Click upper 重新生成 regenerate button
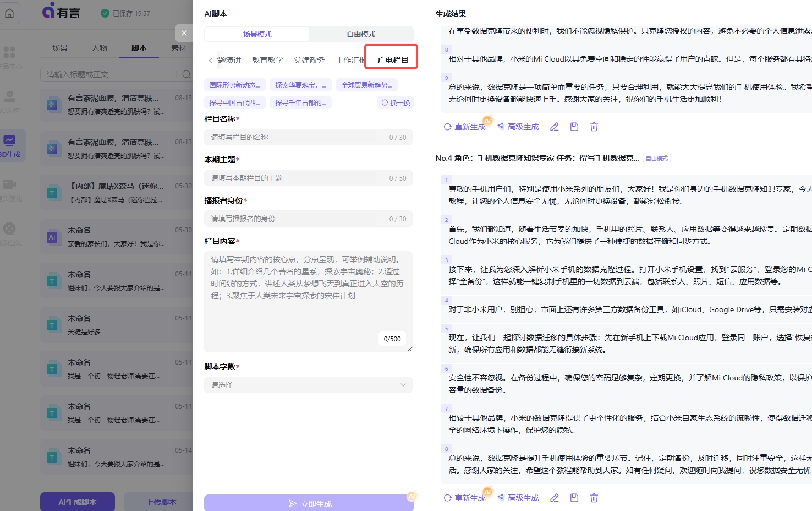Screen dimensions: 812x511 tap(465, 127)
